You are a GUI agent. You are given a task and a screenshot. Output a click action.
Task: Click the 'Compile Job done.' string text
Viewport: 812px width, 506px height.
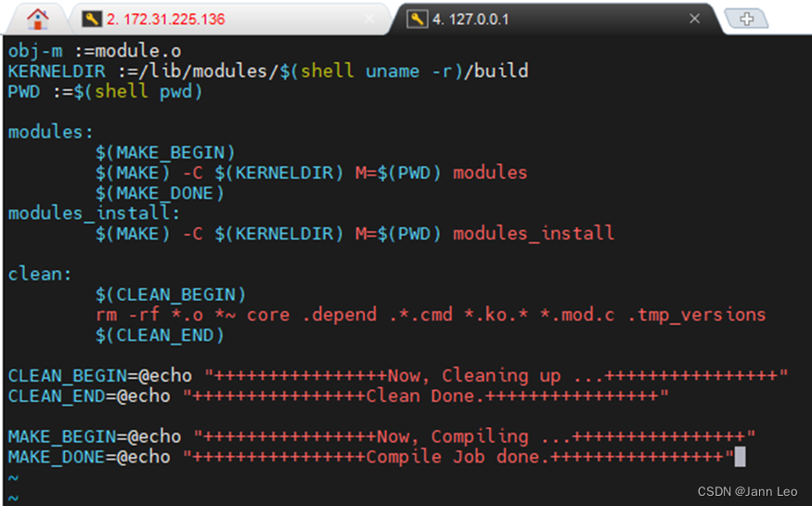458,457
